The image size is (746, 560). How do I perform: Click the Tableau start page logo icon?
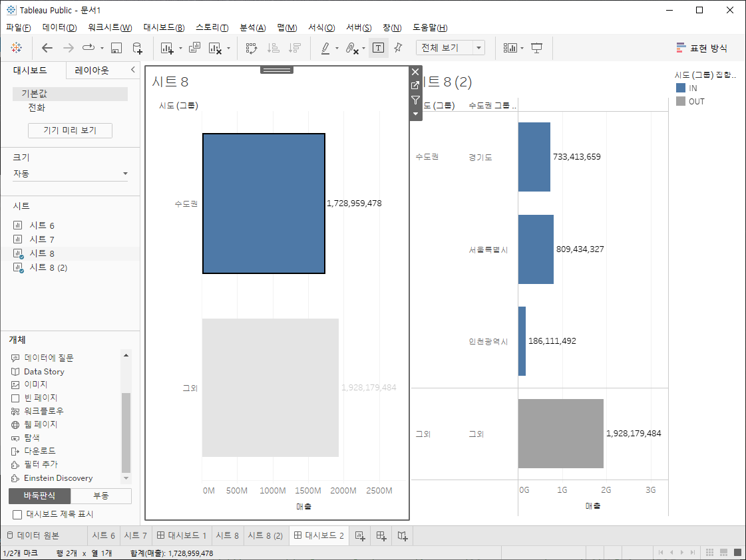click(16, 47)
